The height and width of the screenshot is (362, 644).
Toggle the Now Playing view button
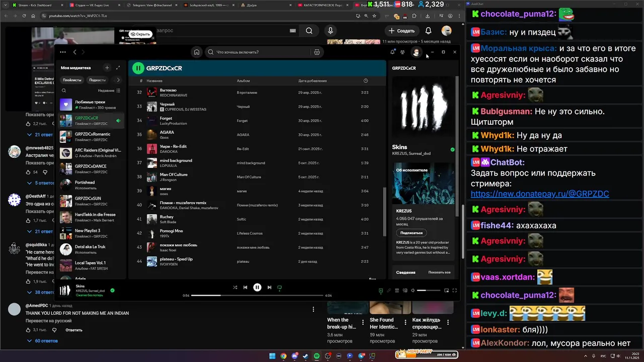381,290
